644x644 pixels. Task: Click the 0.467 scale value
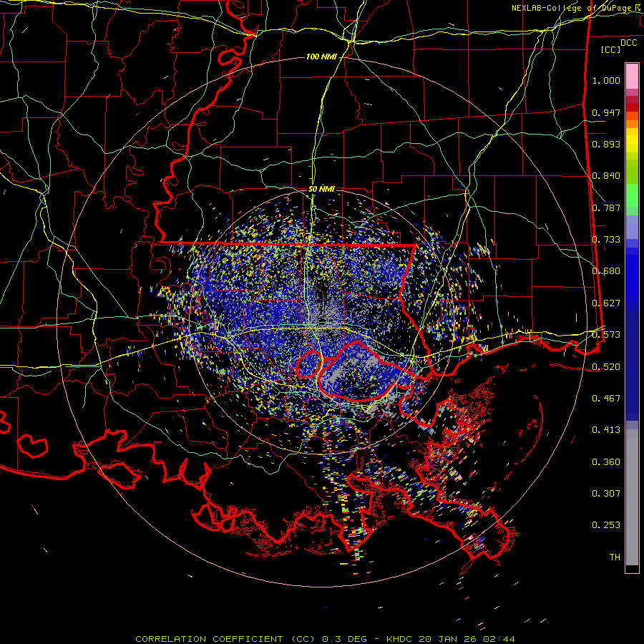tap(606, 399)
